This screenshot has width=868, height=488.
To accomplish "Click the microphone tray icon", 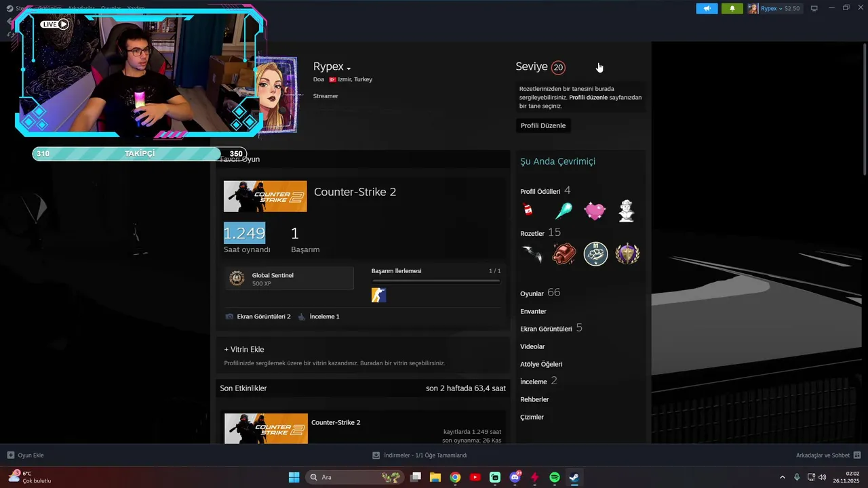I will (797, 477).
